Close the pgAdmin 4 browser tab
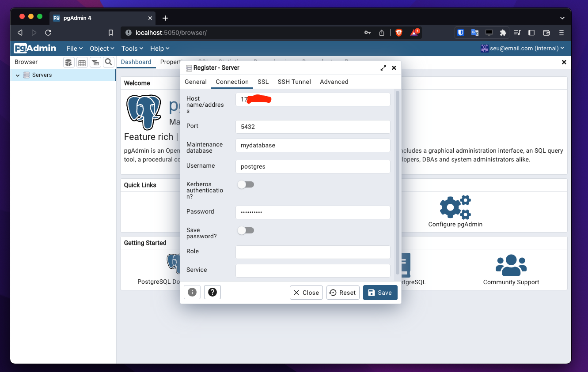Image resolution: width=588 pixels, height=372 pixels. coord(150,18)
